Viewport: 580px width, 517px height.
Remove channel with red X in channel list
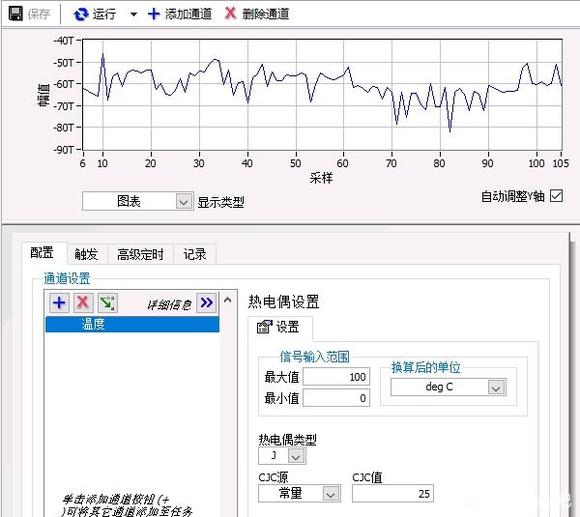click(x=83, y=303)
